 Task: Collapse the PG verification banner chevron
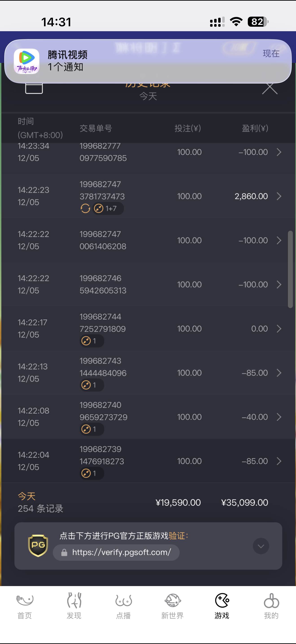click(261, 546)
